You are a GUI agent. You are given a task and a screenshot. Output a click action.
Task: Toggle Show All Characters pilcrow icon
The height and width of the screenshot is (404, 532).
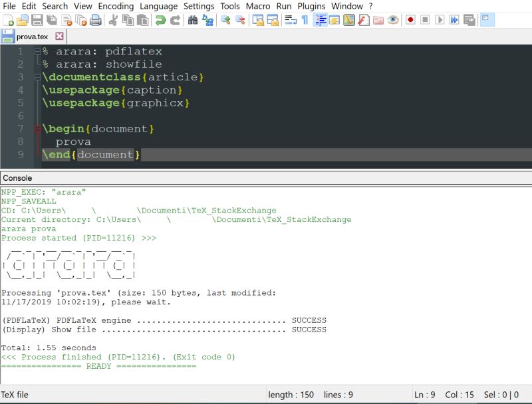point(305,20)
